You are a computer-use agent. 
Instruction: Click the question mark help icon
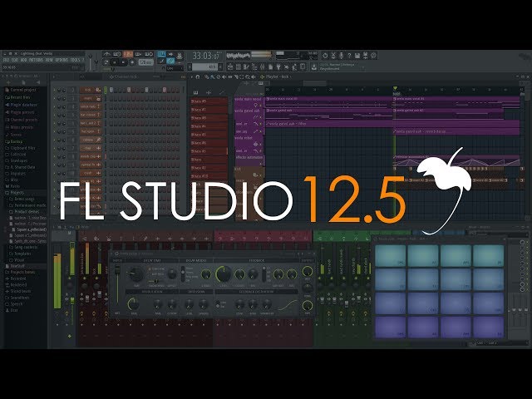pyautogui.click(x=349, y=56)
